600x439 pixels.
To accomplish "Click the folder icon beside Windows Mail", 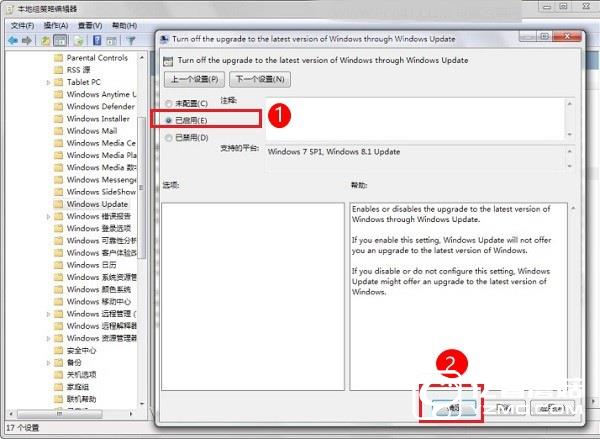I will pyautogui.click(x=59, y=131).
